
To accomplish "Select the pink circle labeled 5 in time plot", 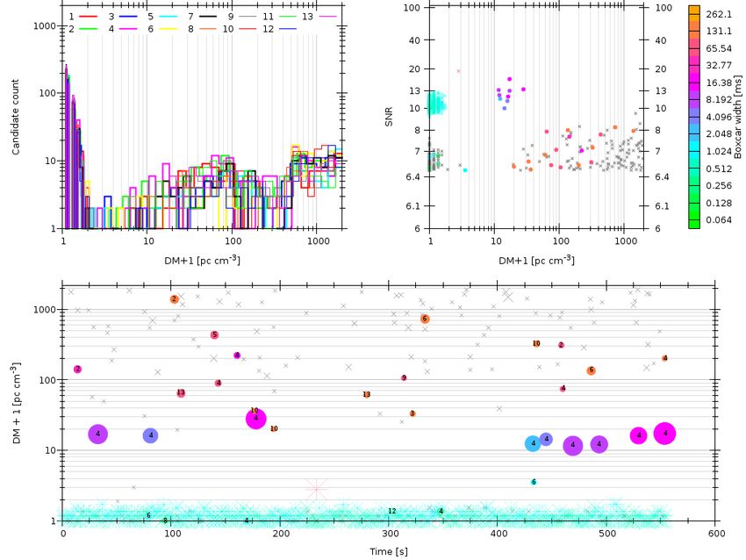I will tap(214, 335).
